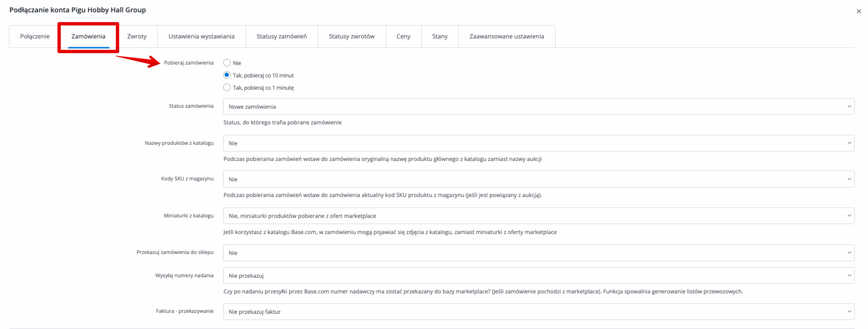Image resolution: width=868 pixels, height=329 pixels.
Task: Select 'Tak, pobieraj co 1 minutę' option
Action: pyautogui.click(x=227, y=88)
